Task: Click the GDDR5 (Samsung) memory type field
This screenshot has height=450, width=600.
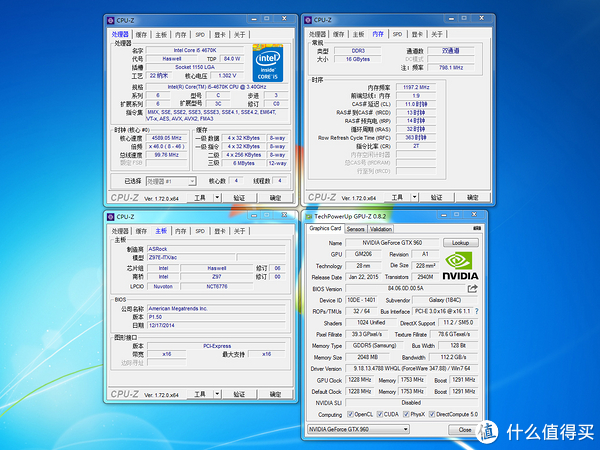Action: tap(374, 346)
